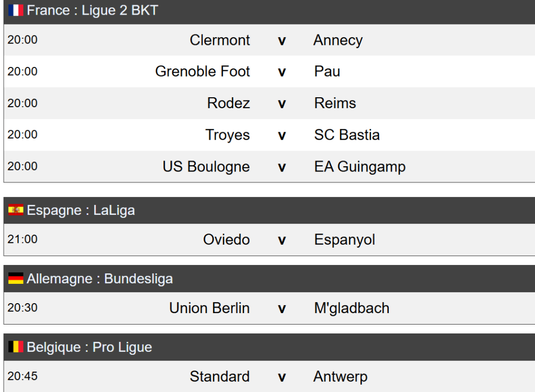Click the Union Berlin team name
The height and width of the screenshot is (392, 535).
[210, 308]
